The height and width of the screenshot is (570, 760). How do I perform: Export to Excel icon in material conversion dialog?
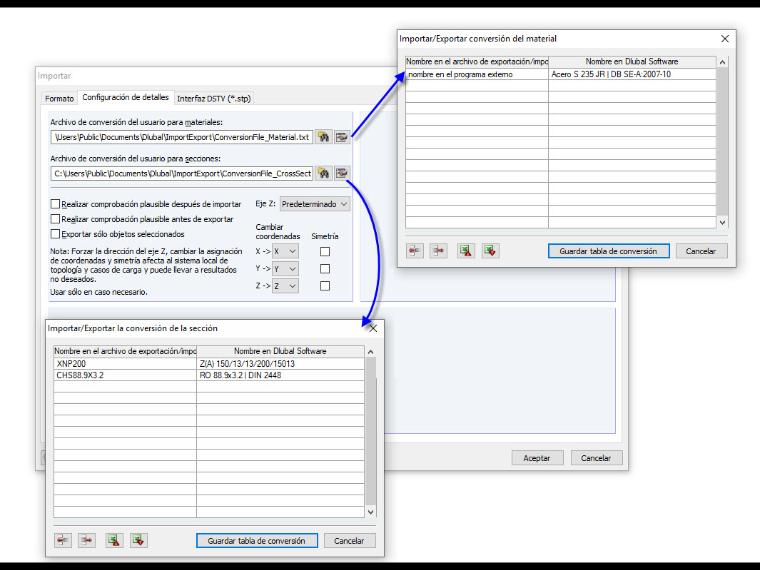pyautogui.click(x=466, y=251)
